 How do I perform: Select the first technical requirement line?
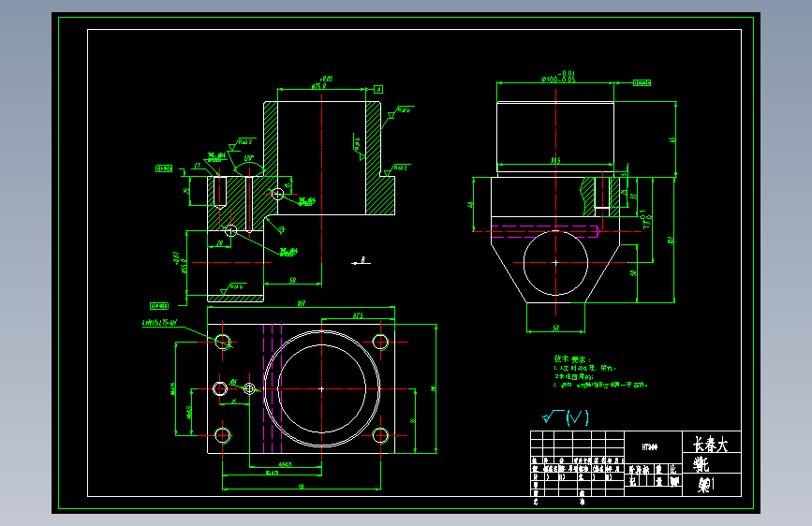coord(584,368)
